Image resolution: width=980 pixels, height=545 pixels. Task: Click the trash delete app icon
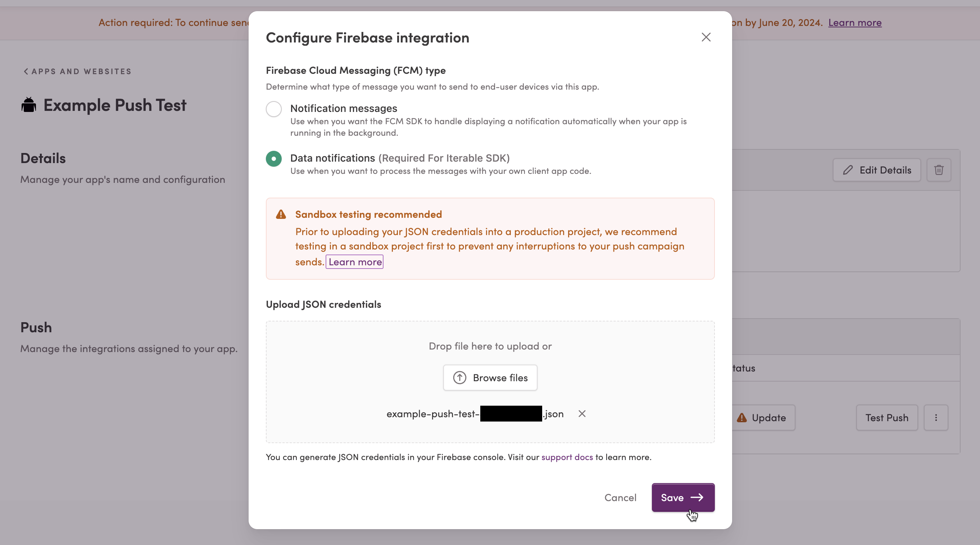(939, 170)
